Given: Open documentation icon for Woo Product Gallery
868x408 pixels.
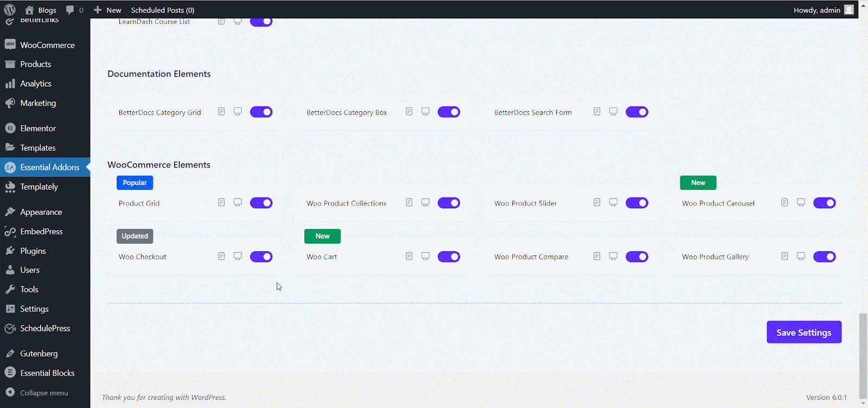Looking at the screenshot, I should [784, 256].
